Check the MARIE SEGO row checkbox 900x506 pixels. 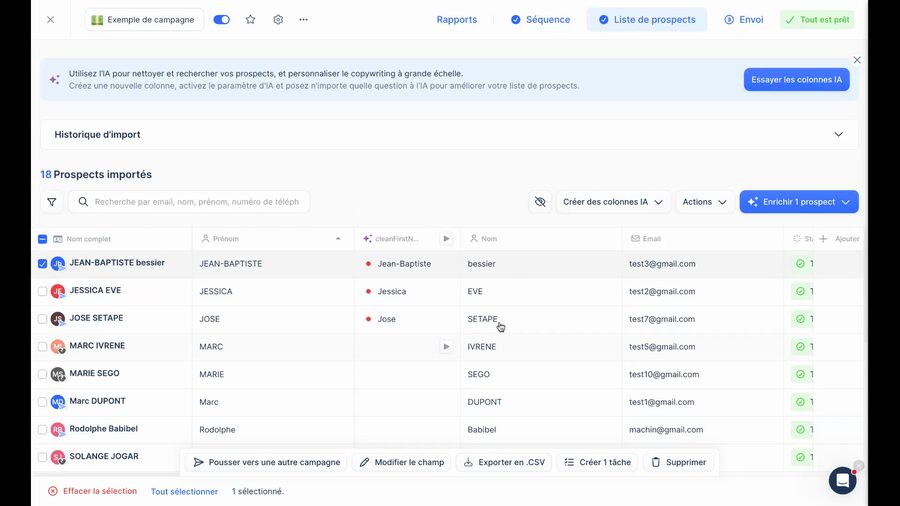42,374
